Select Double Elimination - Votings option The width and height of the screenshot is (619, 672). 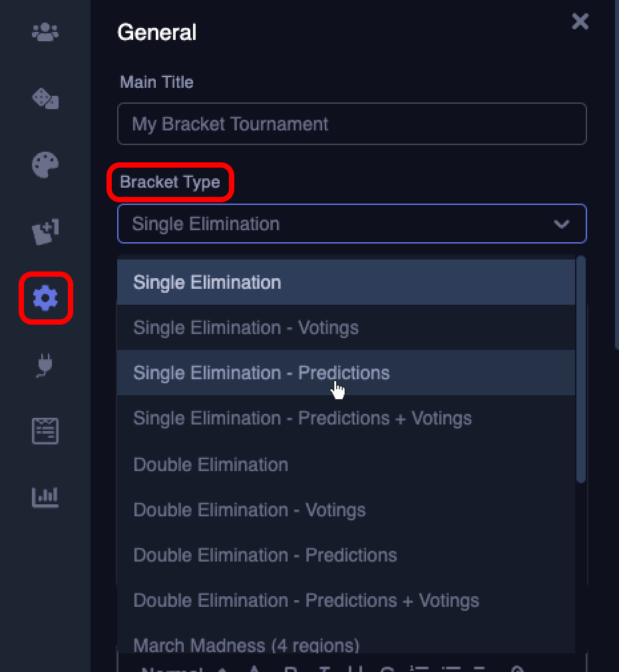click(250, 510)
